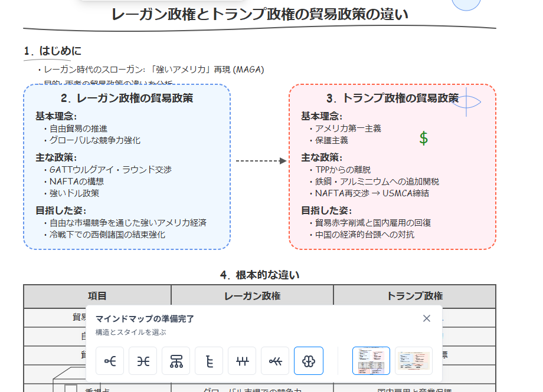This screenshot has width=543, height=392.
Task: Click the green dollar sign symbol
Action: coord(424,139)
